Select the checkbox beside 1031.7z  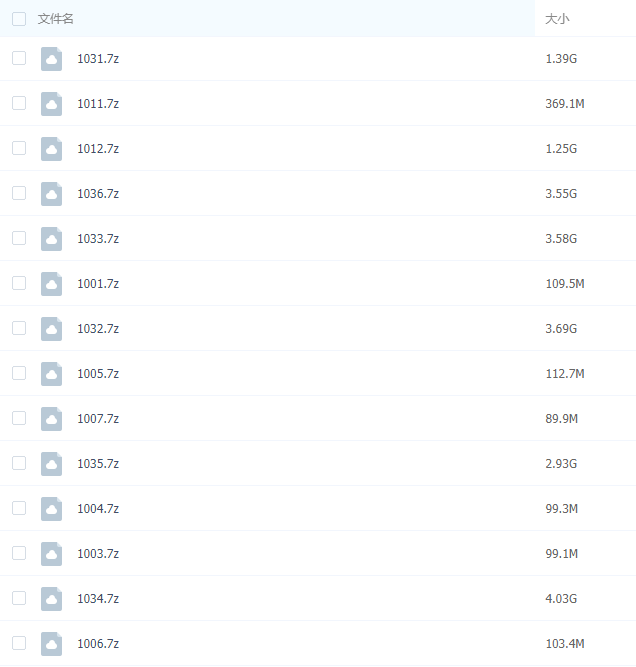tap(19, 58)
